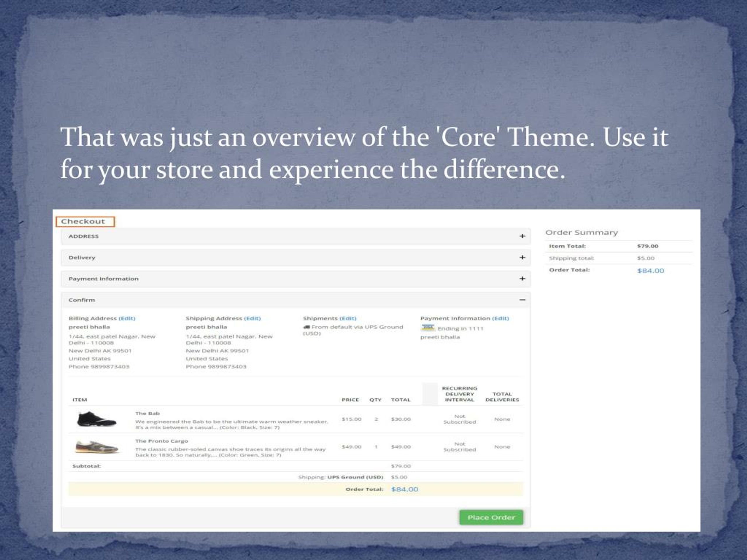The width and height of the screenshot is (747, 560).
Task: Open 'The Bab' product title
Action: 148,414
